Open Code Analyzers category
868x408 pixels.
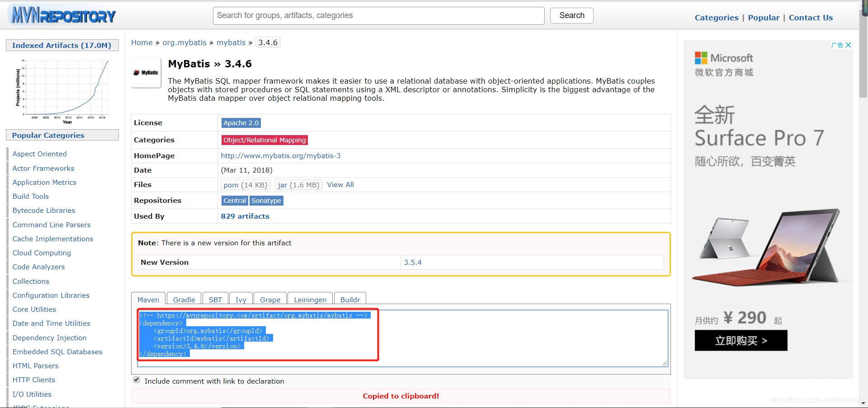click(x=38, y=267)
